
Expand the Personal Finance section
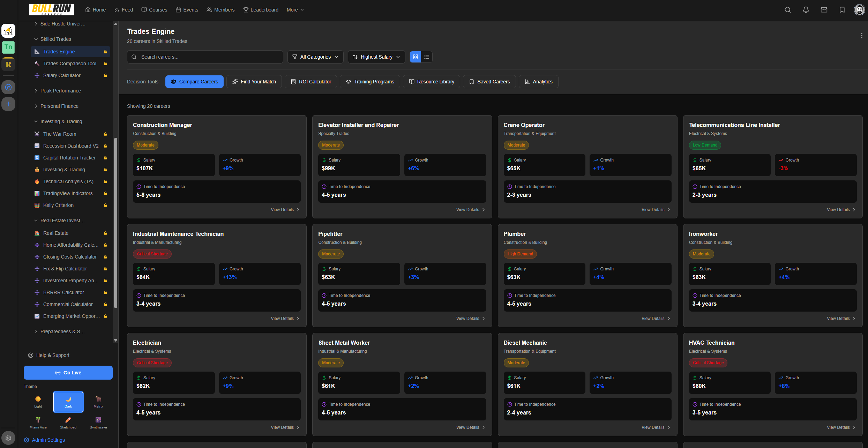pyautogui.click(x=59, y=106)
